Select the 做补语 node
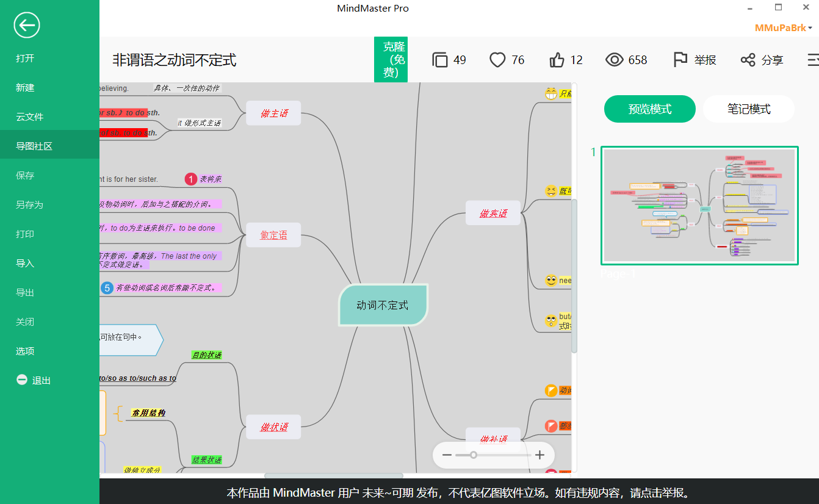The image size is (819, 504). tap(493, 439)
